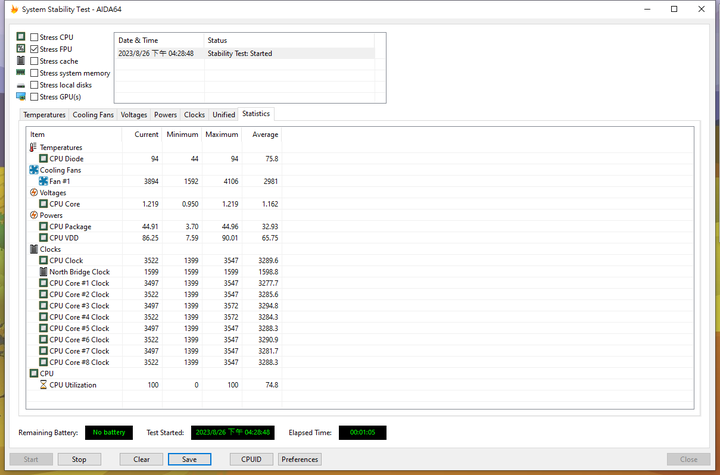Viewport: 720px width, 475px height.
Task: Uncheck the Stress FPU checkbox
Action: (34, 49)
